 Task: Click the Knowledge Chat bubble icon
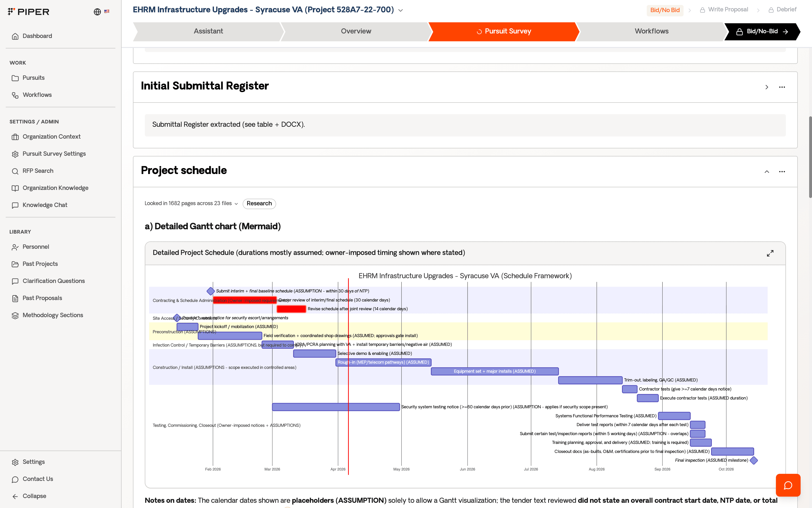coord(15,205)
